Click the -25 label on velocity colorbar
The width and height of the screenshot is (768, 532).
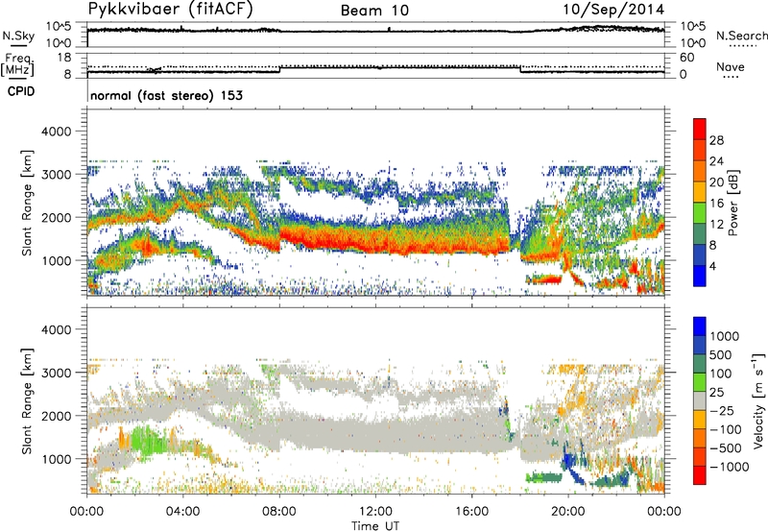(723, 411)
